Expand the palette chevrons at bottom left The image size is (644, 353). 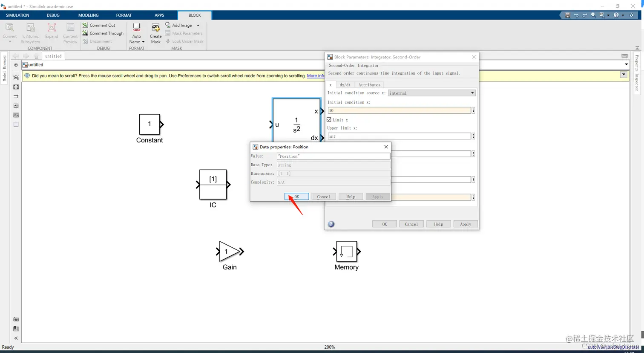point(16,338)
